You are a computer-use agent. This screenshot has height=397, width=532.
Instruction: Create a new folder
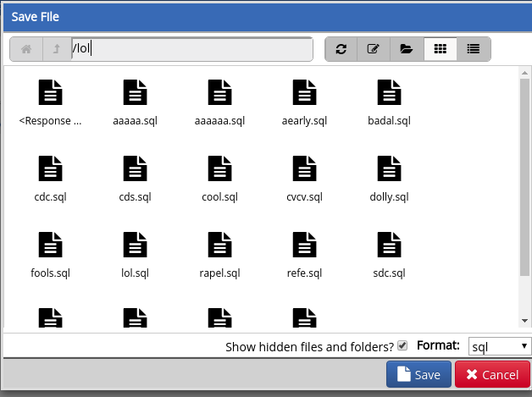(x=407, y=49)
